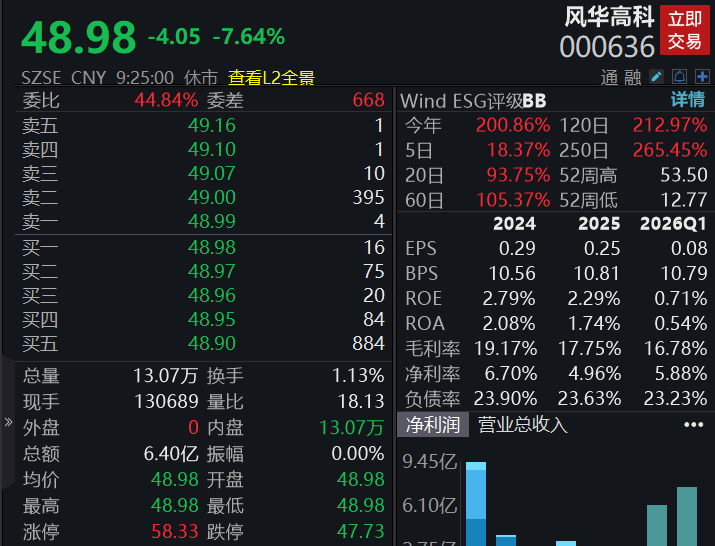This screenshot has height=546, width=715.
Task: Switch to the 营业总收入 tab
Action: [523, 425]
